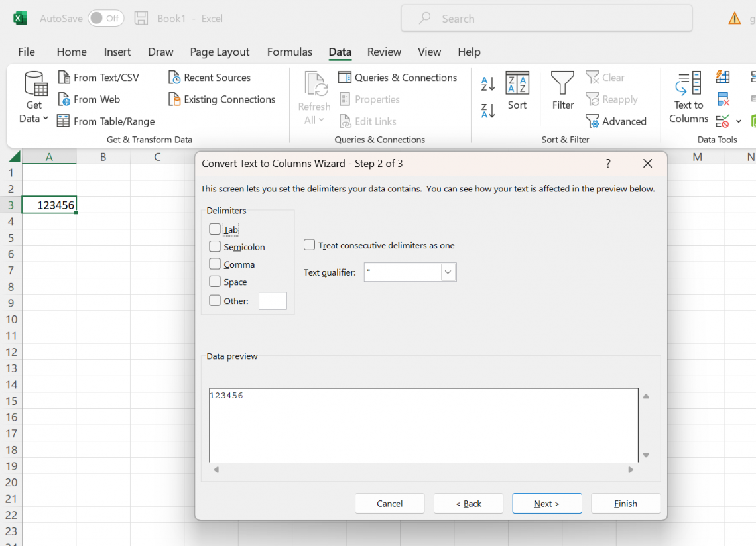Screen dimensions: 756x546
Task: Toggle the AutoSave switch
Action: click(105, 19)
